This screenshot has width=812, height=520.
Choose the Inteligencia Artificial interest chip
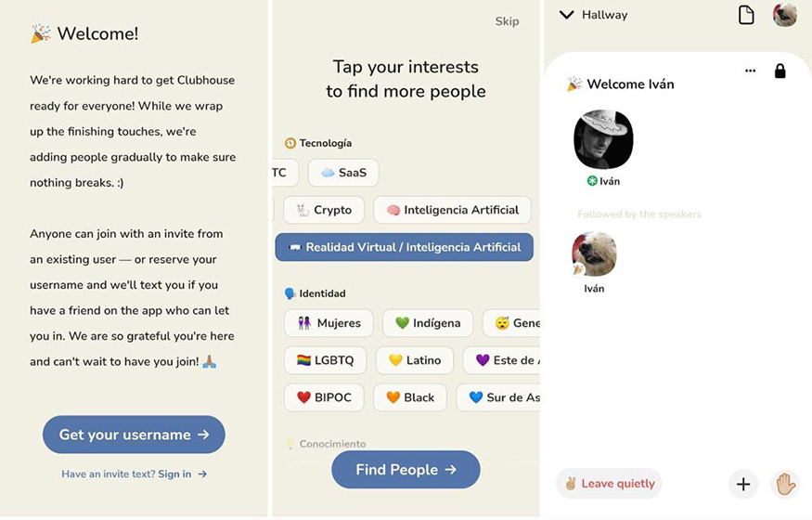coord(453,210)
